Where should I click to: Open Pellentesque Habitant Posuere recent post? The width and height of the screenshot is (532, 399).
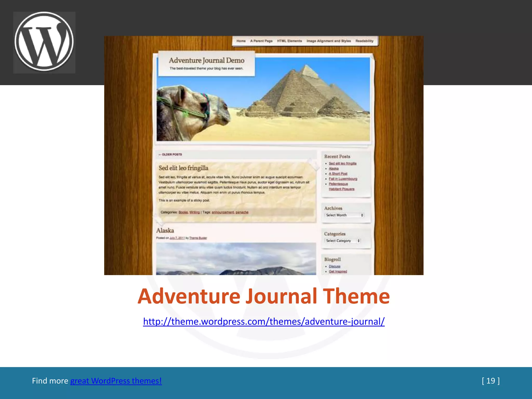pos(342,187)
